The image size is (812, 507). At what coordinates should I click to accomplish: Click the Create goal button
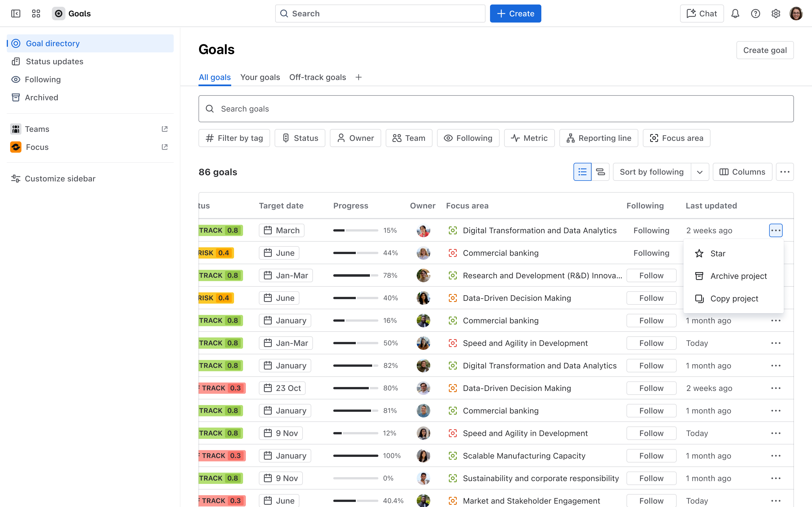coord(765,50)
